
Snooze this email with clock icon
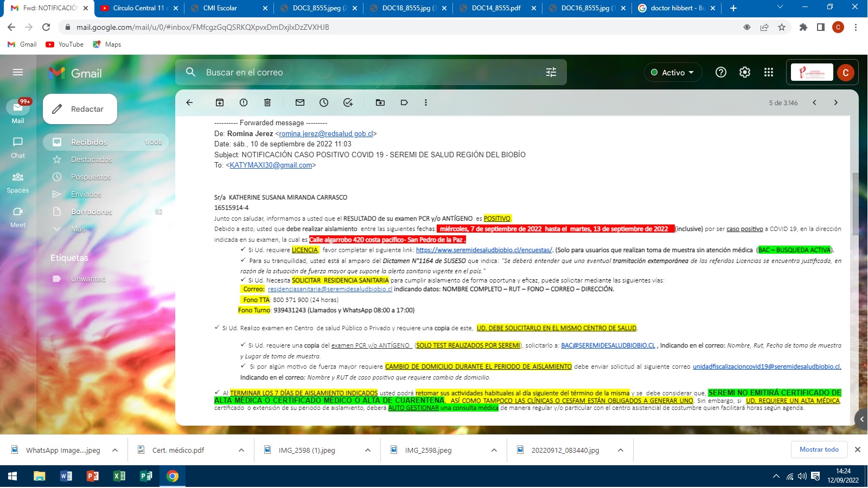click(x=324, y=102)
